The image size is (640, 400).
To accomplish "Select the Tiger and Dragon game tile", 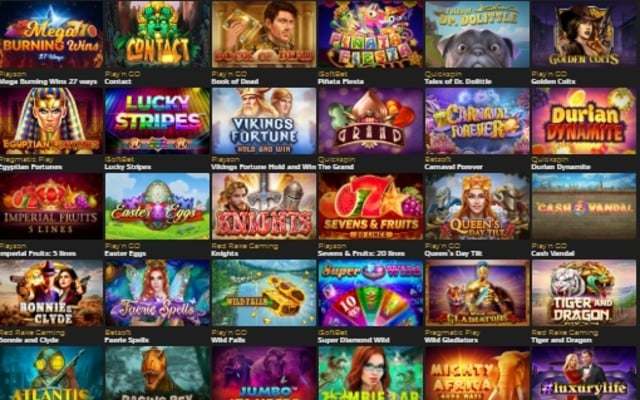I will (584, 293).
